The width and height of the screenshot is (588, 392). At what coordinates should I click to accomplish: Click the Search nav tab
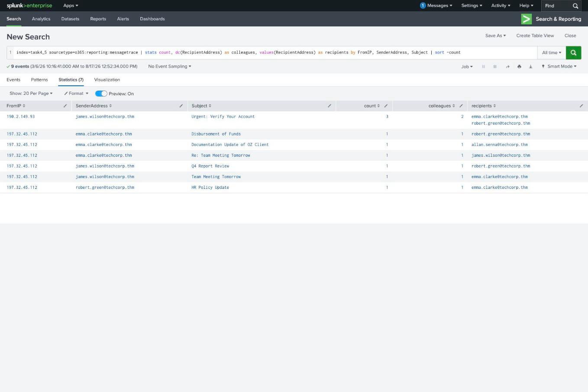14,19
